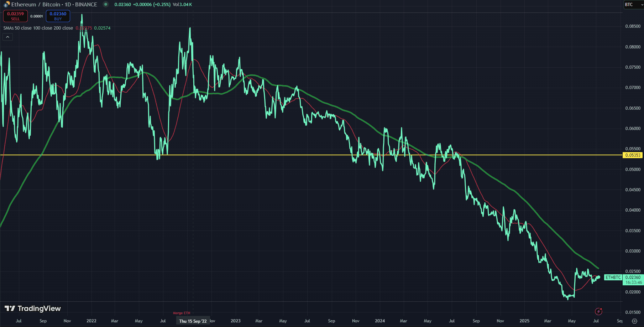
Task: Click the 2025 label on time axis
Action: (524, 321)
